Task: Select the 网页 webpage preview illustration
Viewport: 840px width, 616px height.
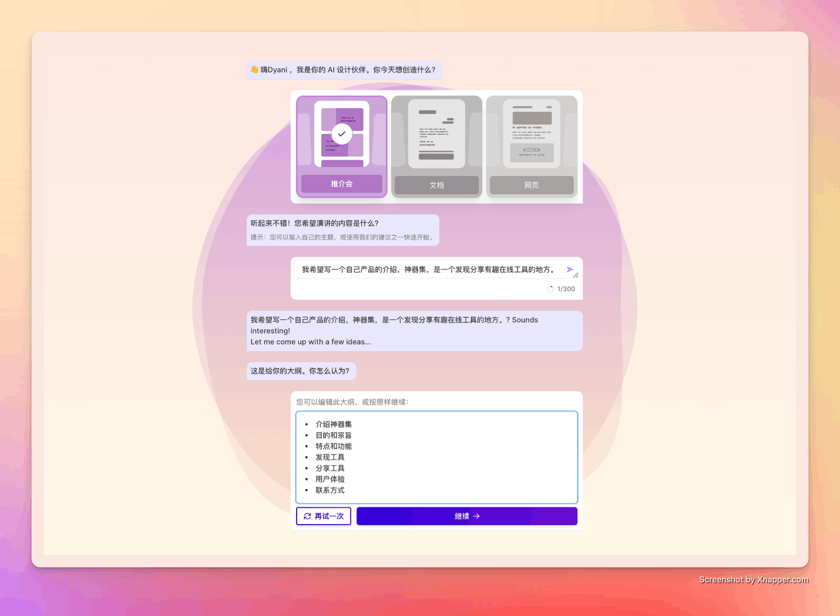Action: point(531,134)
